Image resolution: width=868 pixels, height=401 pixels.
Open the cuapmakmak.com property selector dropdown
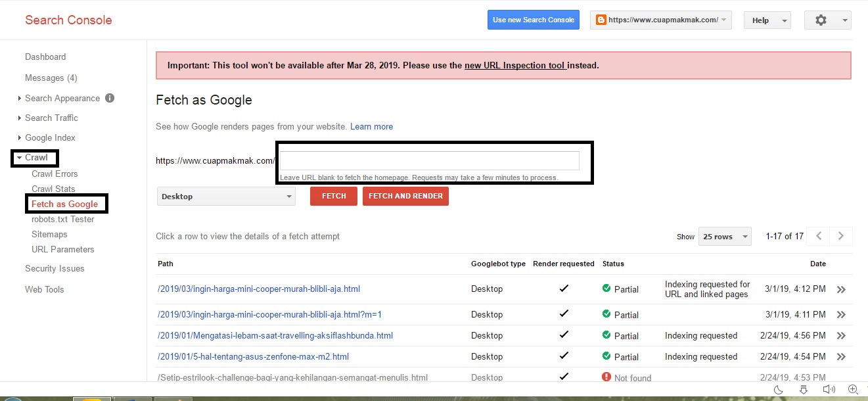tap(661, 20)
